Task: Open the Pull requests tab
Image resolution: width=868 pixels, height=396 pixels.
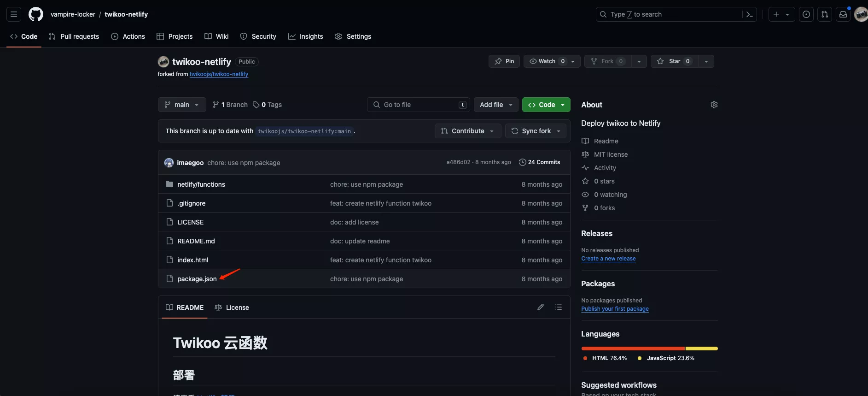Action: point(74,36)
